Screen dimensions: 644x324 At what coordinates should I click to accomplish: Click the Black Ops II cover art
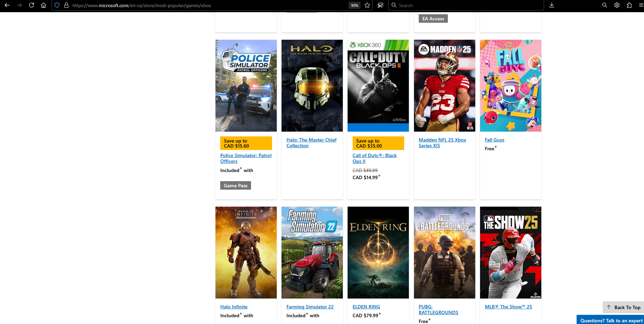[378, 85]
